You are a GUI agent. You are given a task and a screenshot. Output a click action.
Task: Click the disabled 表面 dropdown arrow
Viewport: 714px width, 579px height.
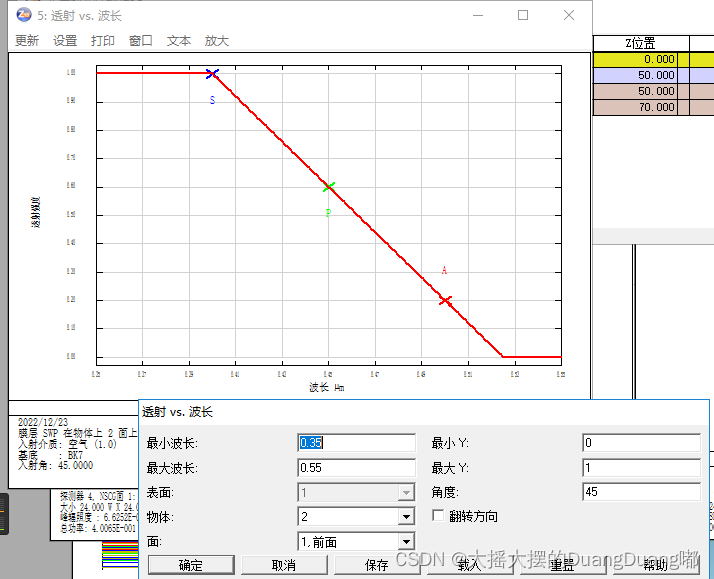point(406,493)
